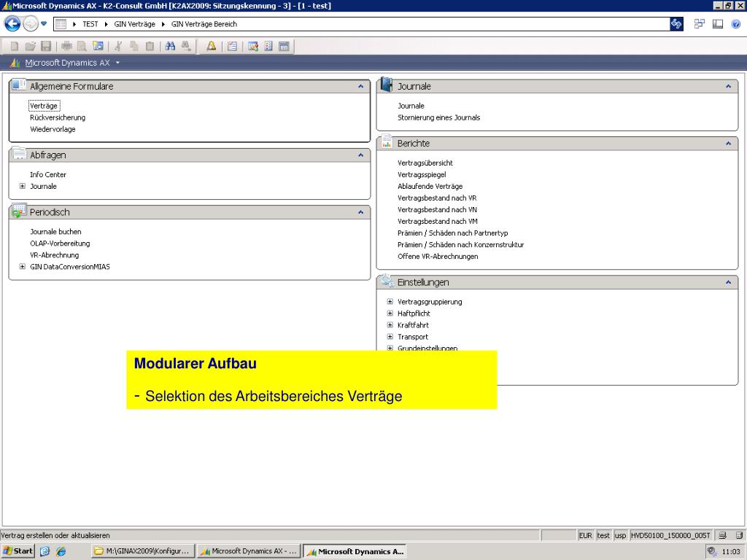
Task: Switch to M:\GINAX2009\Konfigur... taskbar window
Action: coord(143,551)
